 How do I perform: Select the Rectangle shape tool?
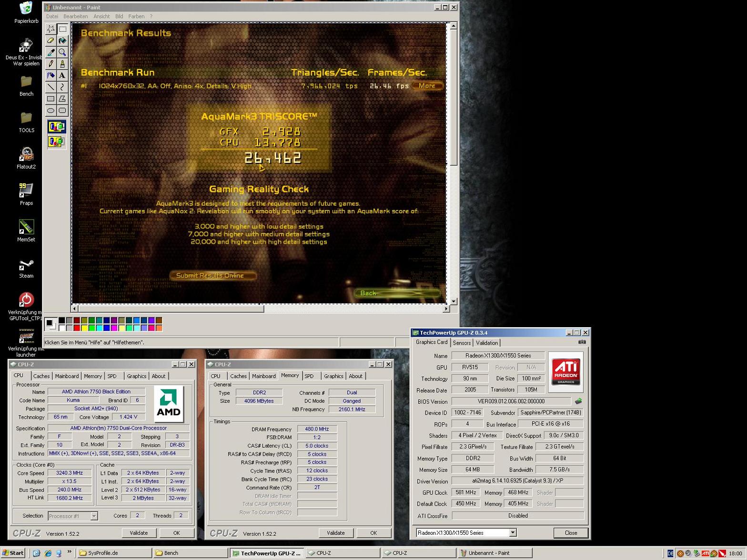(x=50, y=99)
